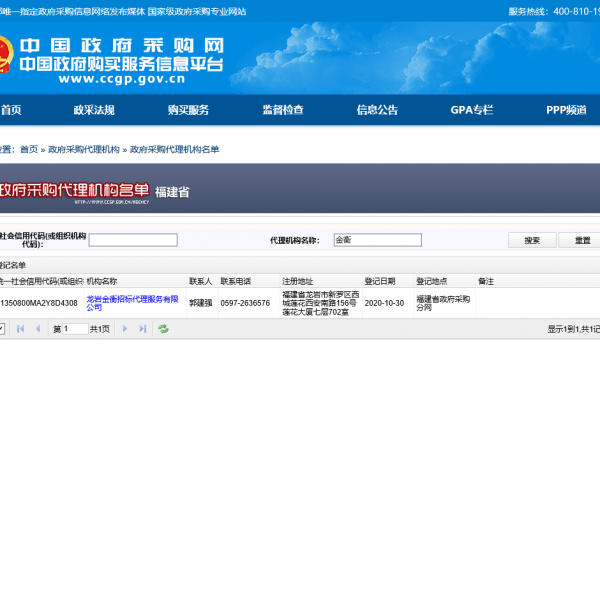Click the 福建省 province heading
The width and height of the screenshot is (600, 600).
172,192
